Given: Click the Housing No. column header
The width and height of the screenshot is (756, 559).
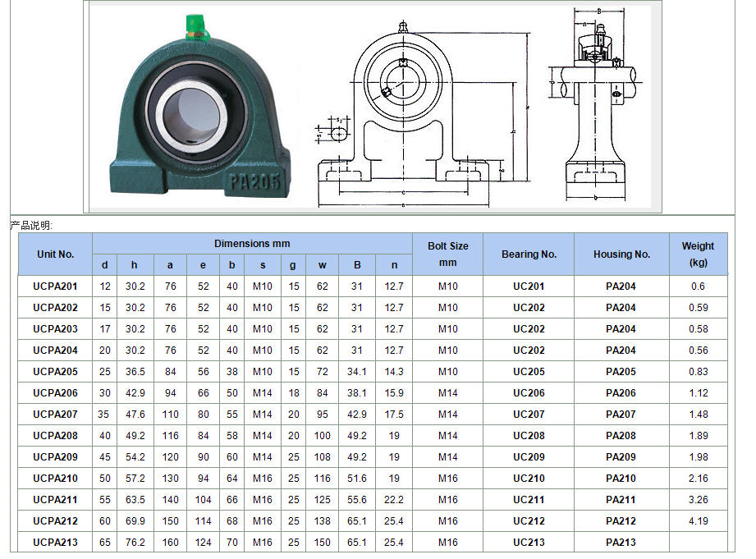Looking at the screenshot, I should (621, 254).
